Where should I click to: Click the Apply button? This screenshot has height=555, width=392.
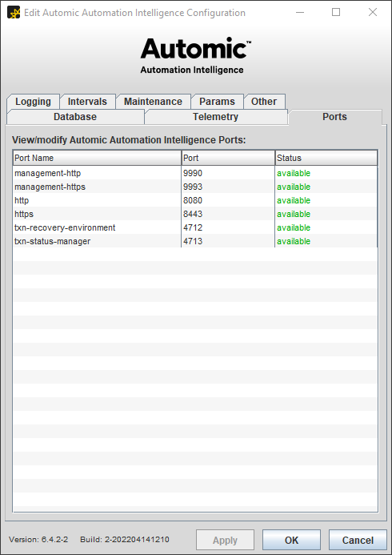coord(225,540)
